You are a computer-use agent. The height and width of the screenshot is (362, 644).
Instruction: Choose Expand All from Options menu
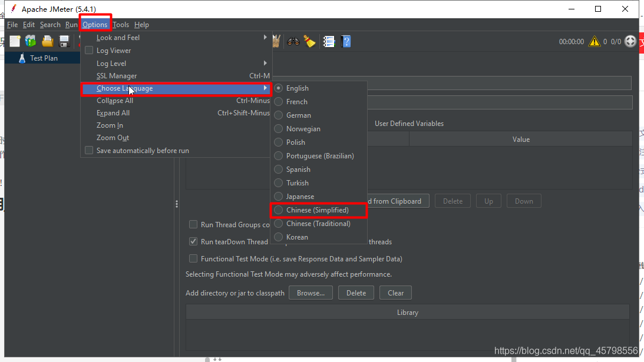(x=176, y=113)
